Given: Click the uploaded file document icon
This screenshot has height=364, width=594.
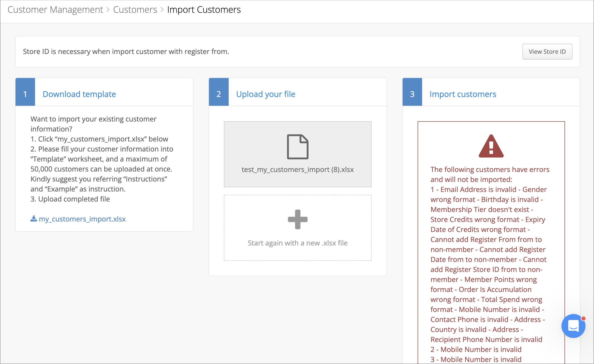Looking at the screenshot, I should coord(298,147).
